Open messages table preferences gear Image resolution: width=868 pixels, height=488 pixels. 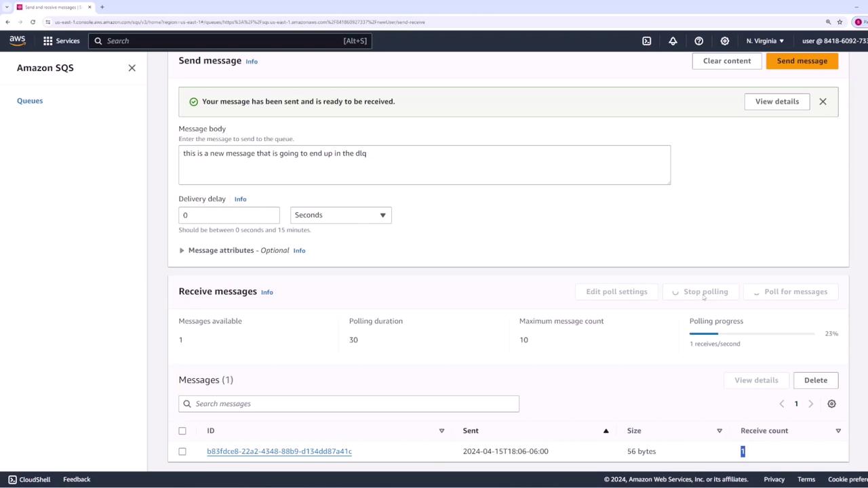831,404
